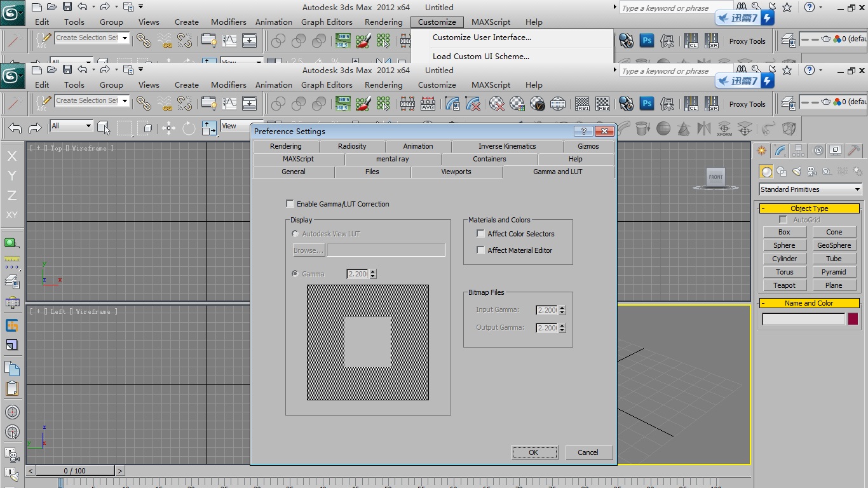
Task: Open the Create tab in the command panel
Action: (x=761, y=151)
